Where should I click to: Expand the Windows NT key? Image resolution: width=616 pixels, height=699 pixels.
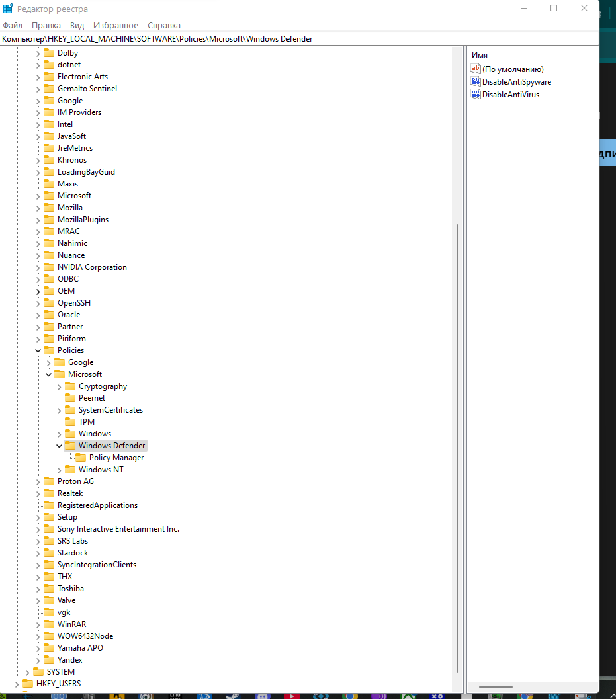[59, 470]
